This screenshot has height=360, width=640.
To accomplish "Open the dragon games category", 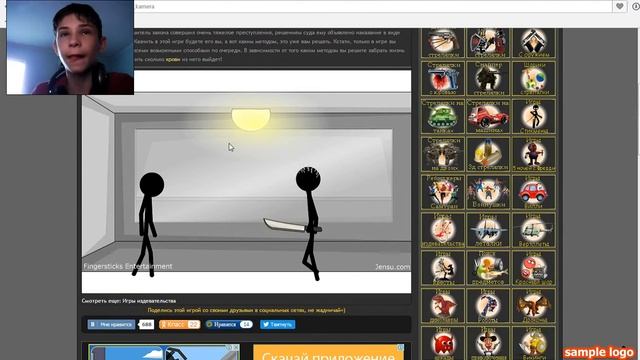I will point(534,305).
